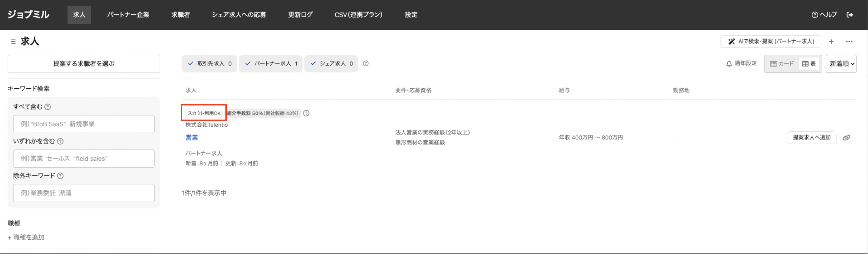Screen dimensions: 868x254
Task: Click the いずれかを含む keyword input field
Action: (x=84, y=158)
